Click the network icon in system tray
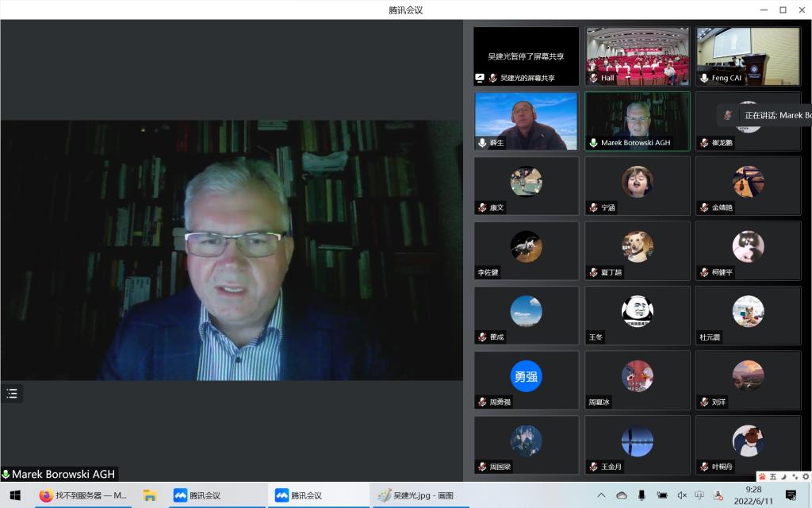The height and width of the screenshot is (508, 812). click(x=661, y=495)
